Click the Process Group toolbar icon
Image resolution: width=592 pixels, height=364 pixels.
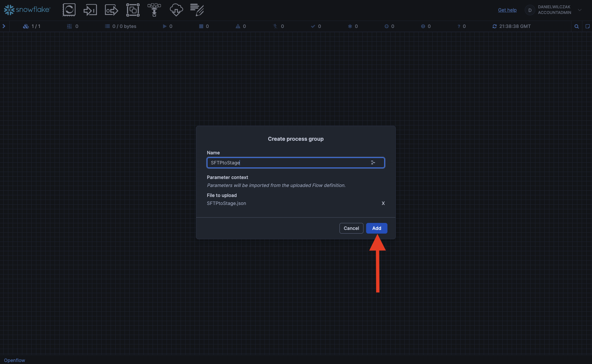tap(133, 10)
